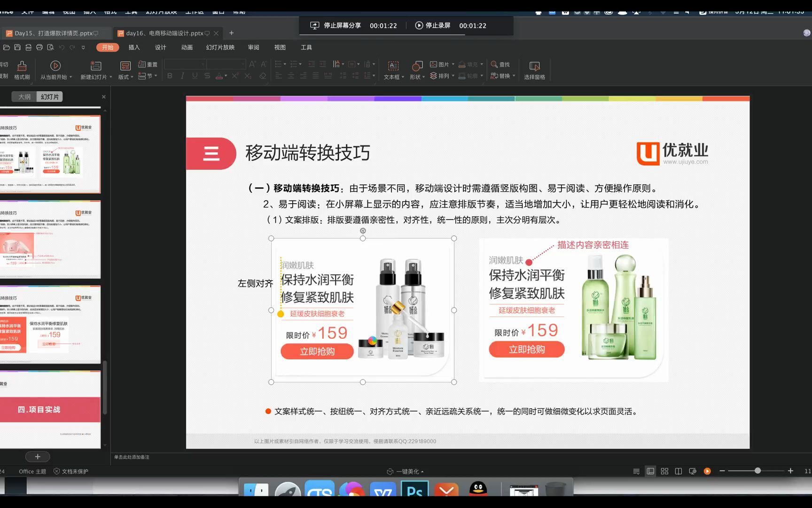812x508 pixels.
Task: Open Photoshop from the dock
Action: (x=415, y=489)
